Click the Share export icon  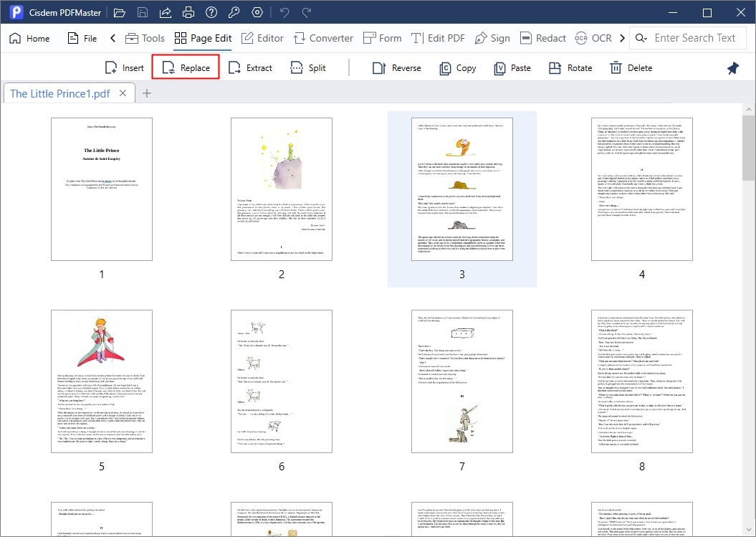point(166,12)
